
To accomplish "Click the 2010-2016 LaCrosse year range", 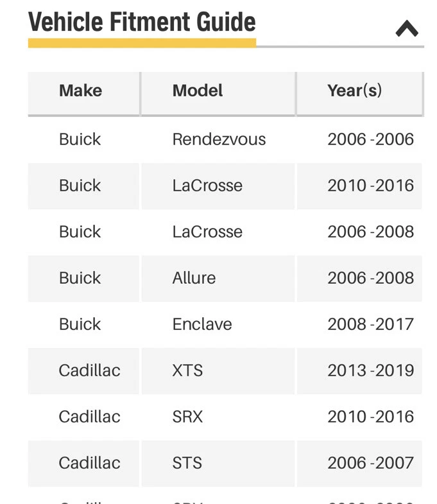I will pos(370,186).
